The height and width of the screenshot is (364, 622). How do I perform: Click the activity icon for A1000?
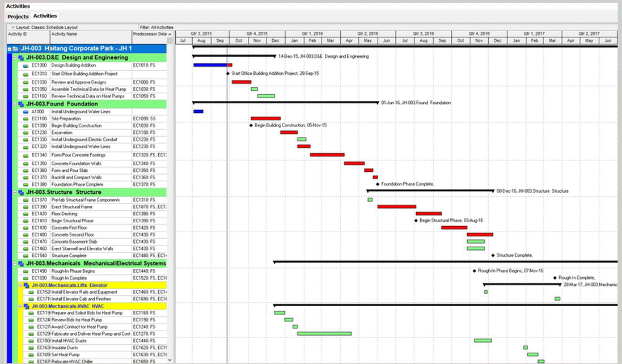point(26,112)
